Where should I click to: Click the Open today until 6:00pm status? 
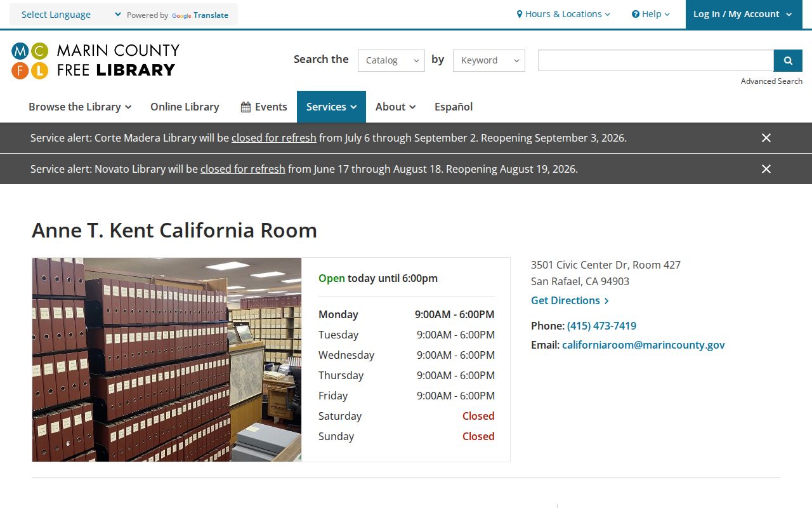(x=378, y=278)
